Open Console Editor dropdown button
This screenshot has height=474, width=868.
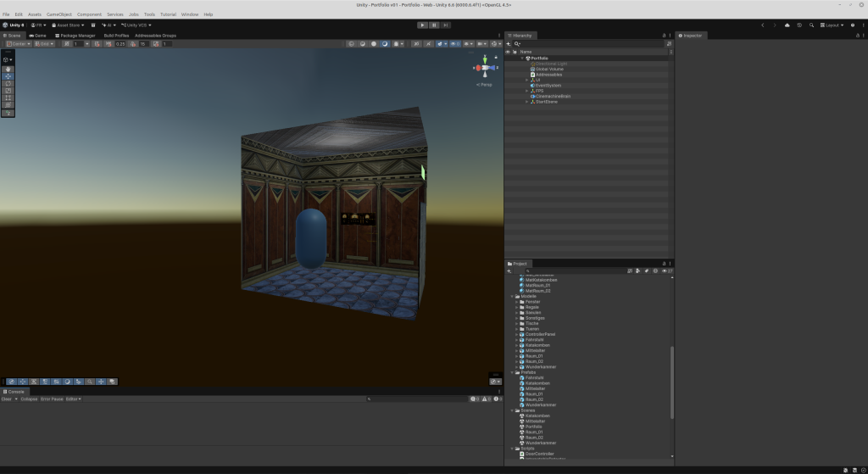pyautogui.click(x=74, y=399)
